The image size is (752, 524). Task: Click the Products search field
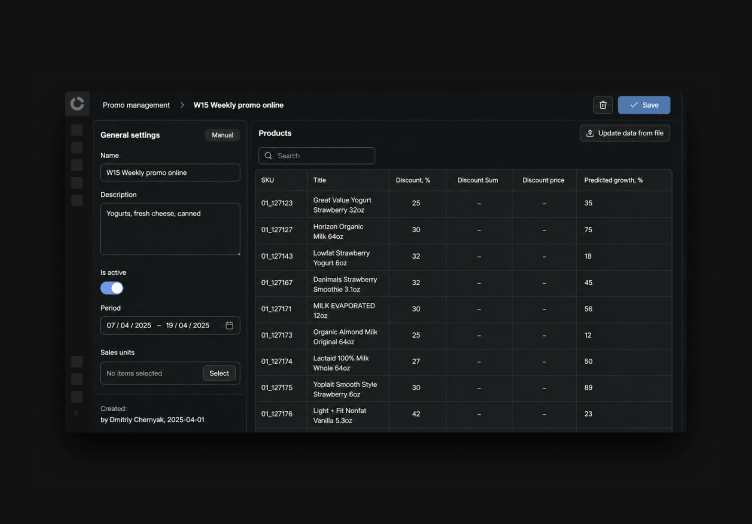click(x=317, y=156)
